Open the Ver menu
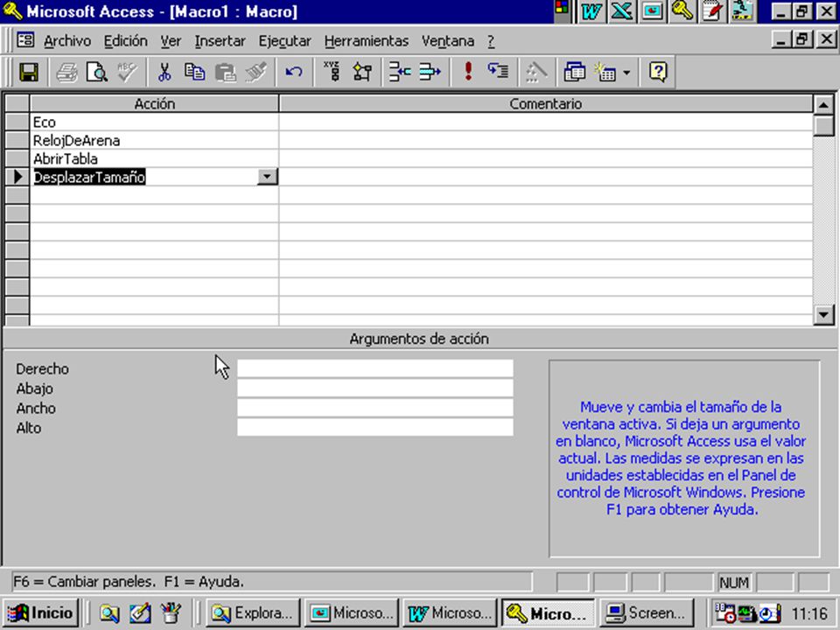 pyautogui.click(x=171, y=41)
